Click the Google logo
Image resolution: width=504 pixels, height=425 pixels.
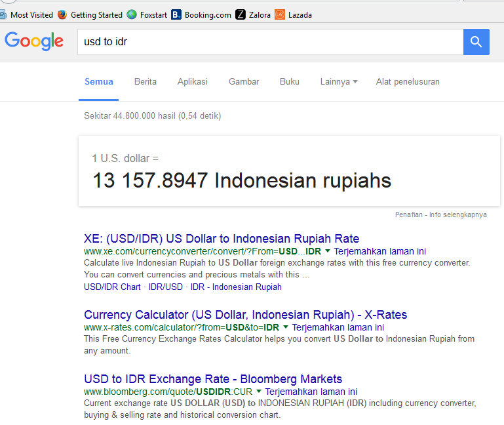(34, 41)
